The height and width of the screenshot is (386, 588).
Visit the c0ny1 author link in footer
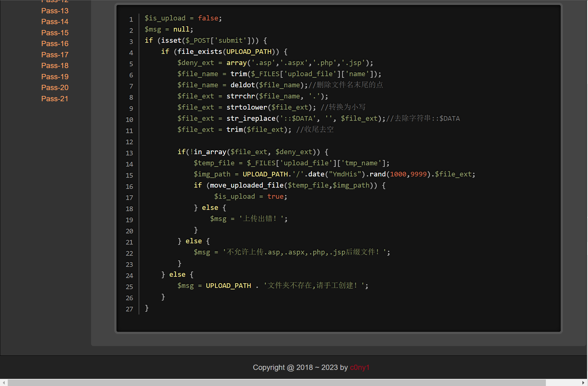tap(359, 367)
